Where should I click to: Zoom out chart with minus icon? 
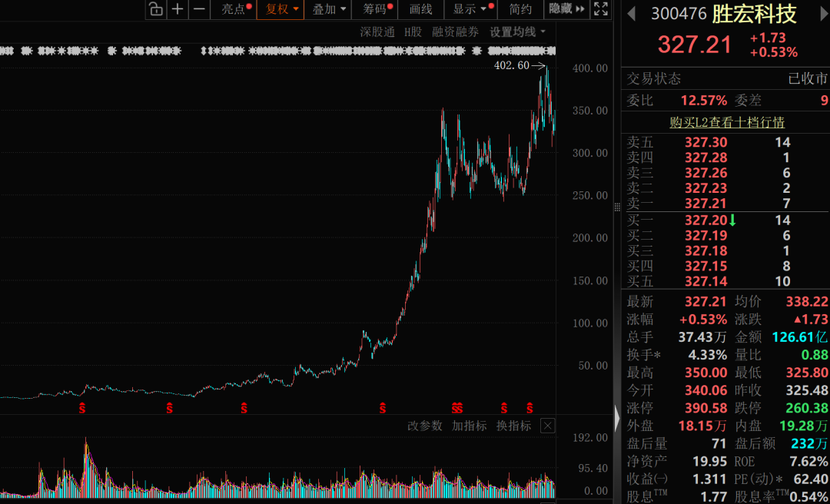(199, 9)
